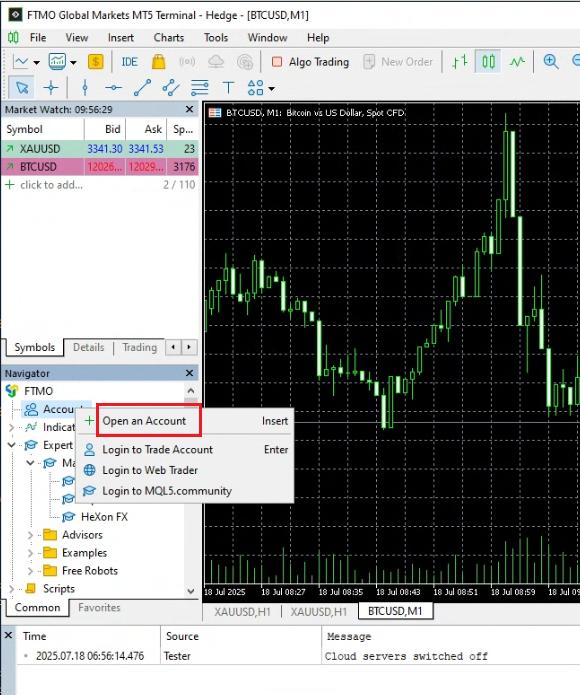Image resolution: width=580 pixels, height=695 pixels.
Task: Open the Window menu
Action: (x=267, y=38)
